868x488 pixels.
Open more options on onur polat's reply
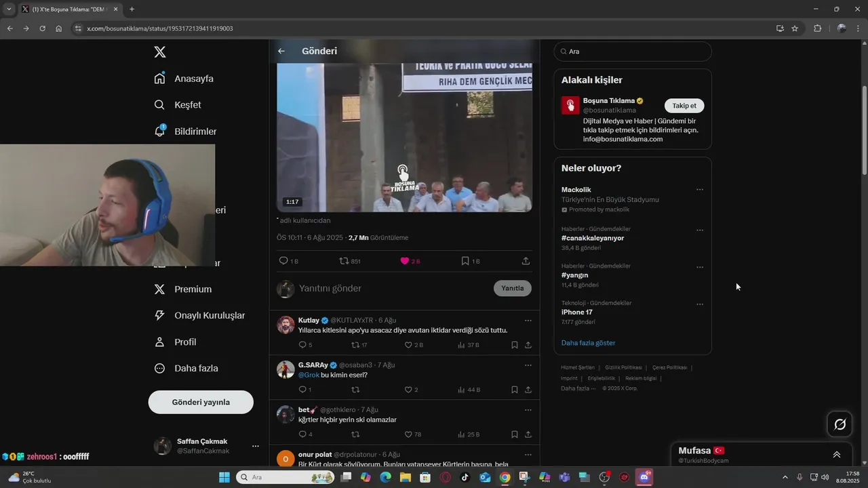click(x=528, y=454)
